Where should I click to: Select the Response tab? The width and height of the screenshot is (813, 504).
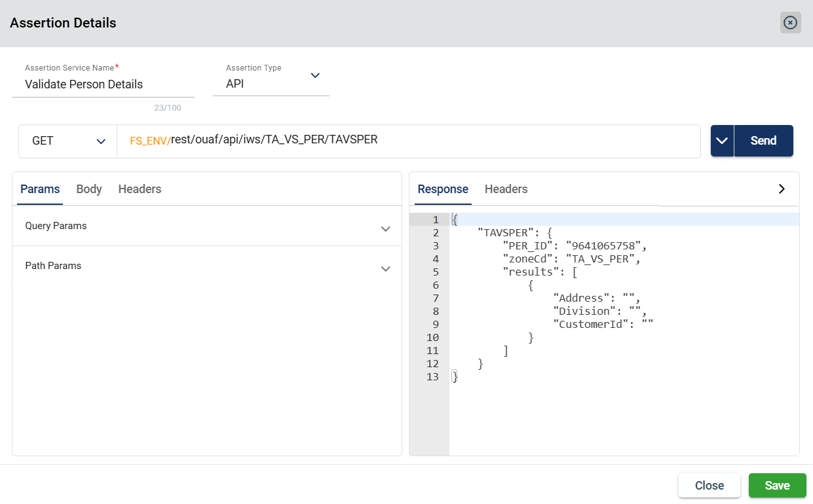click(443, 189)
